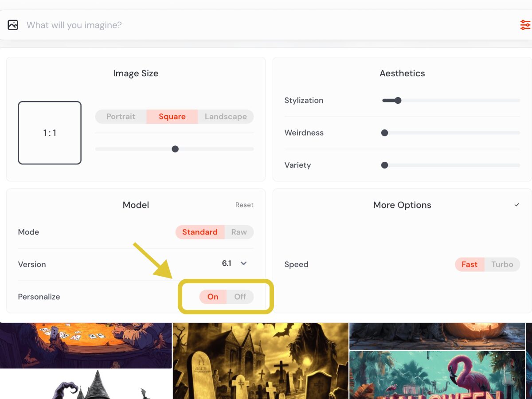
Task: Toggle the settings sliders icon
Action: point(525,25)
